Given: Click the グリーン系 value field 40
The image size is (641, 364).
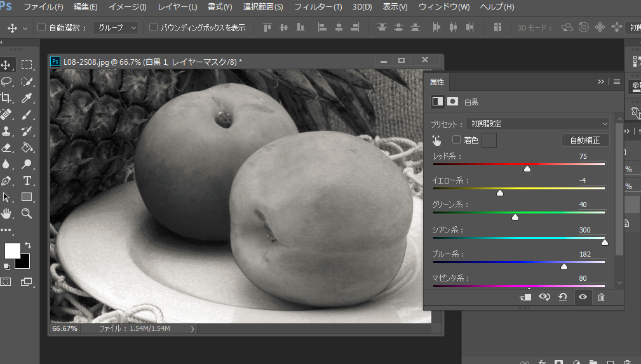Looking at the screenshot, I should click(x=591, y=205).
